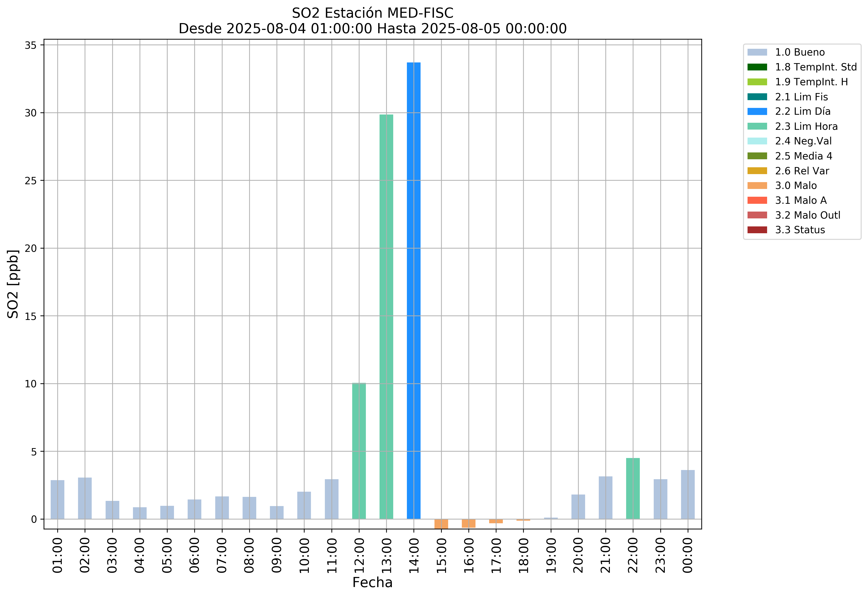Click the 3.0 Malo legend swatch
Screen dimensions: 868x597
pos(757,186)
